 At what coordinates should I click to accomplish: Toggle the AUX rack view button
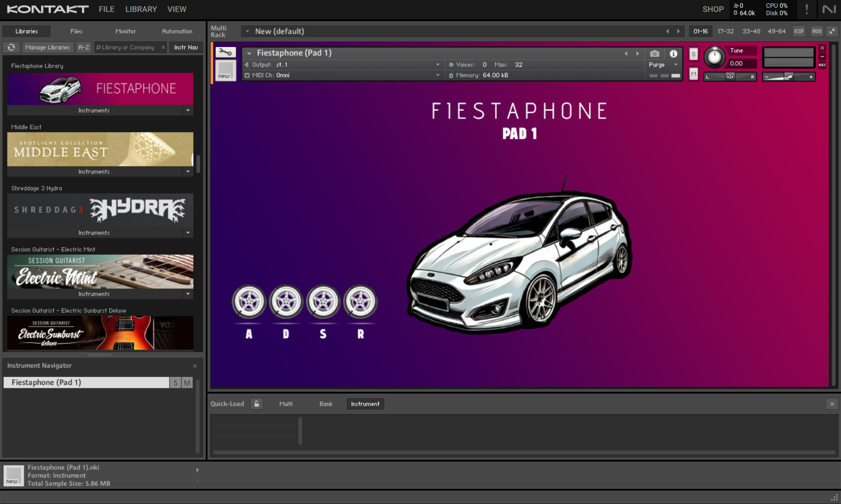tap(817, 31)
